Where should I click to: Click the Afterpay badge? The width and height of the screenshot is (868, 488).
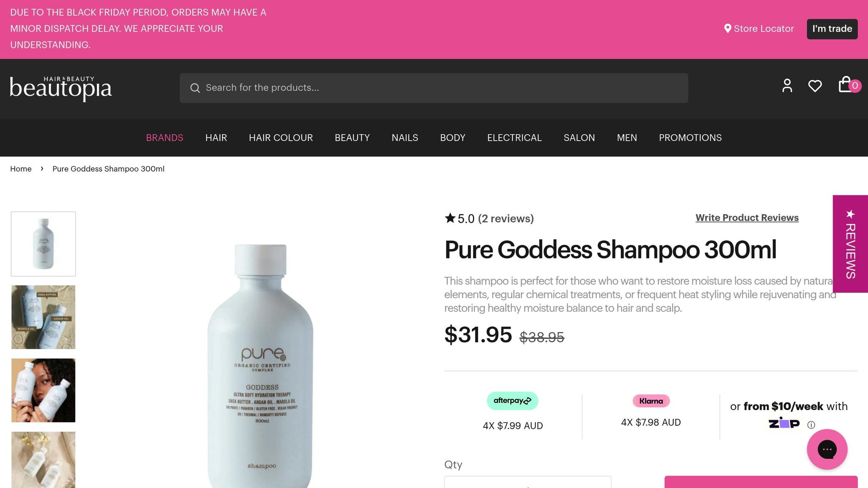[x=512, y=401]
